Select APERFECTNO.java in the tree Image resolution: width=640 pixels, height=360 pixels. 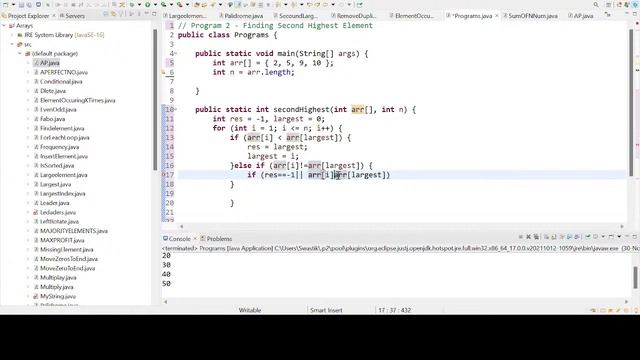[x=64, y=72]
